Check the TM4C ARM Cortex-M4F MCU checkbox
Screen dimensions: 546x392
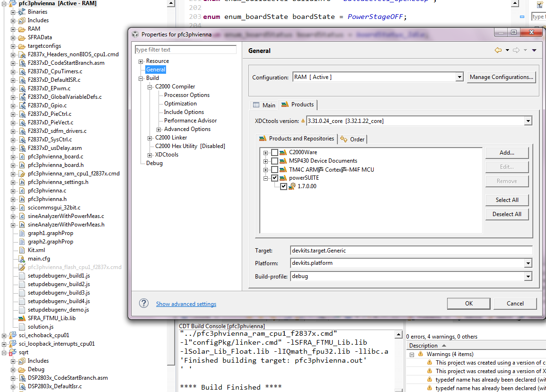coord(275,170)
